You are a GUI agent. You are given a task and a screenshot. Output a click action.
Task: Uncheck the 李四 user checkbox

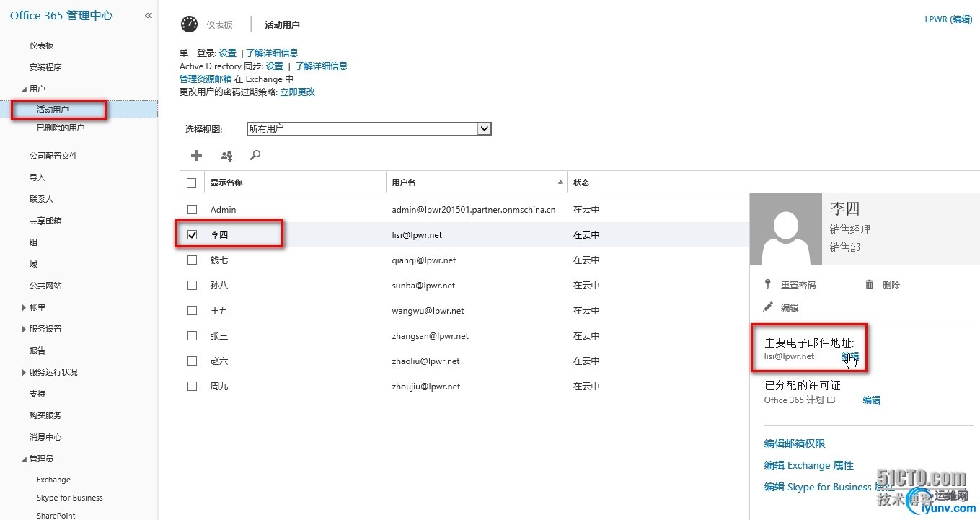coord(192,234)
